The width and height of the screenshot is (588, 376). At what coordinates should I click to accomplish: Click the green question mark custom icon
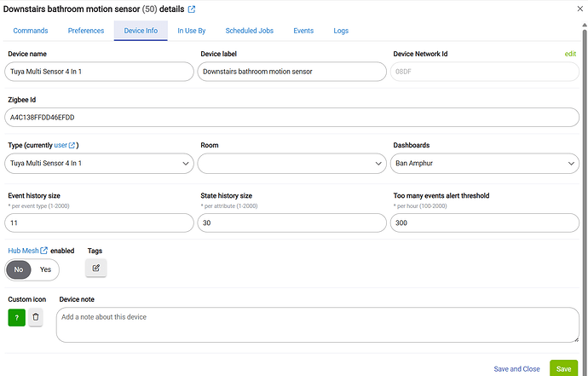click(x=16, y=317)
